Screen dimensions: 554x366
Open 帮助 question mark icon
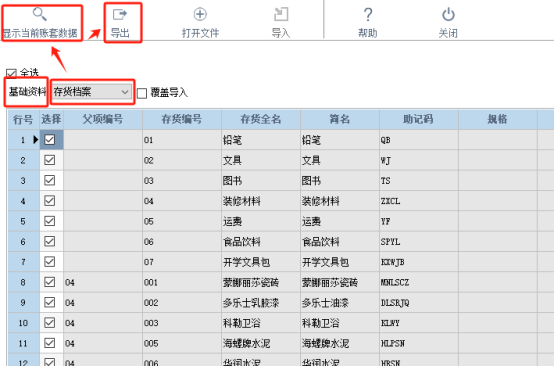pos(368,14)
